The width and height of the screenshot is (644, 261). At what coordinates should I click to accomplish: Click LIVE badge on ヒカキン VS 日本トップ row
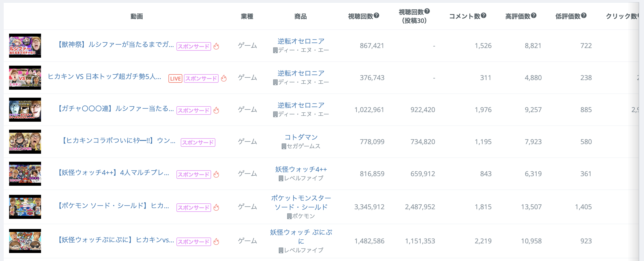click(x=175, y=78)
